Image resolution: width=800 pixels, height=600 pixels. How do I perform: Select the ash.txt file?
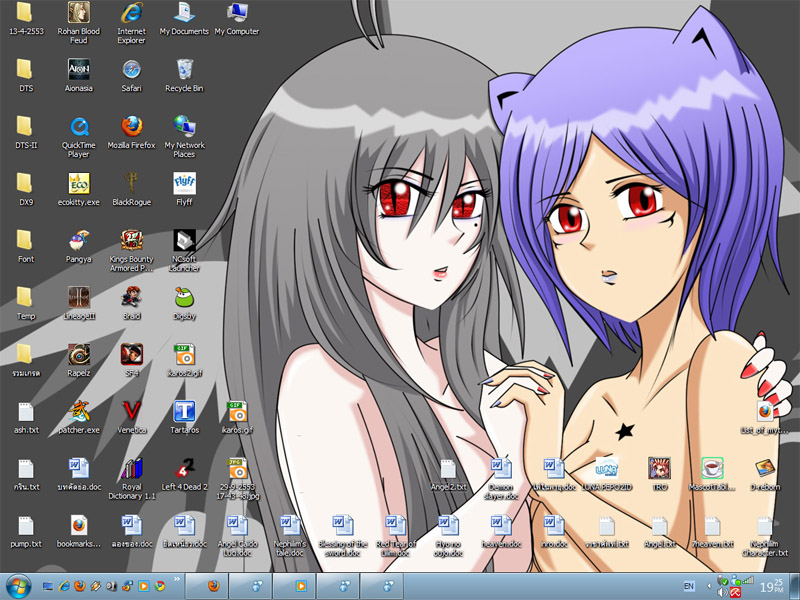tap(26, 417)
